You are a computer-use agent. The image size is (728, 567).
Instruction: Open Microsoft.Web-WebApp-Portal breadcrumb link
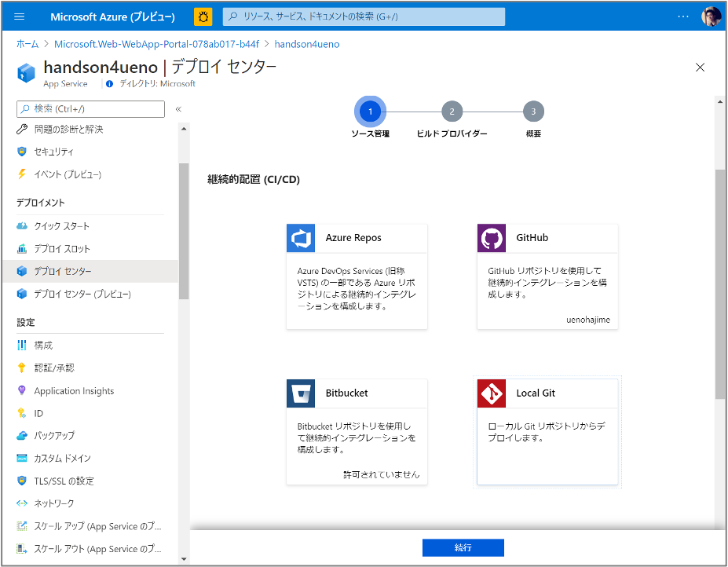[157, 44]
